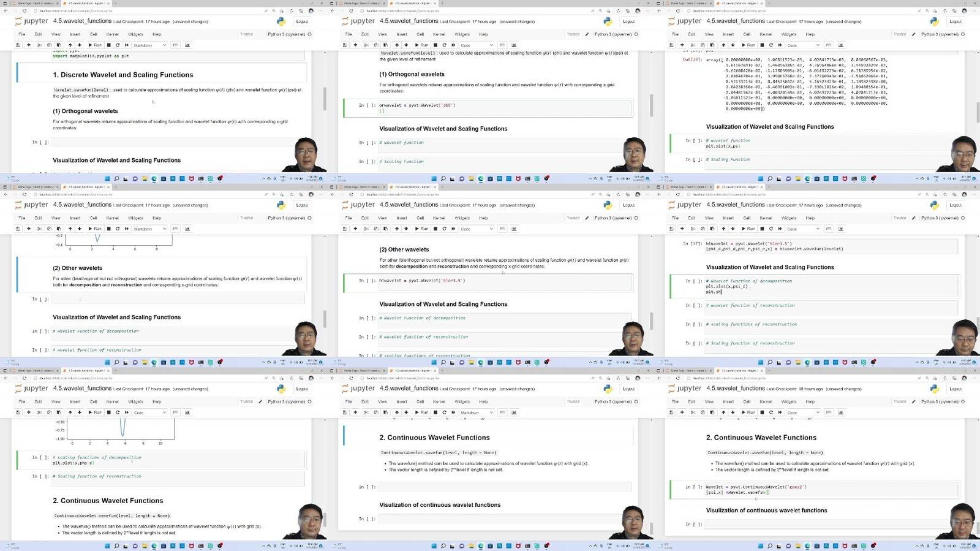Click the empty code cell under '(1) Orthogonal wavelets'
This screenshot has height=551, width=980.
pos(178,142)
